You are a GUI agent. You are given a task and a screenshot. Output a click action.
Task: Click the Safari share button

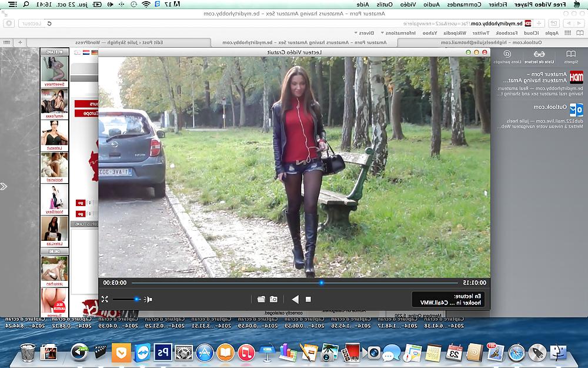point(553,24)
